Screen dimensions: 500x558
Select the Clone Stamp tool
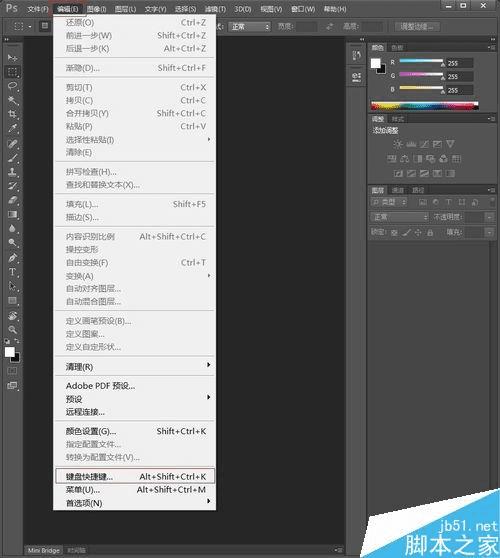12,172
